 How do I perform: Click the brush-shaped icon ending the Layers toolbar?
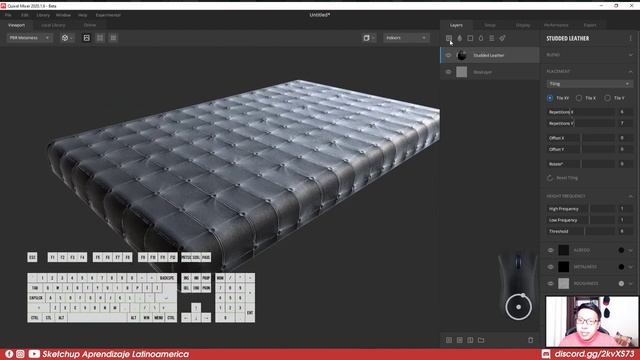point(502,38)
